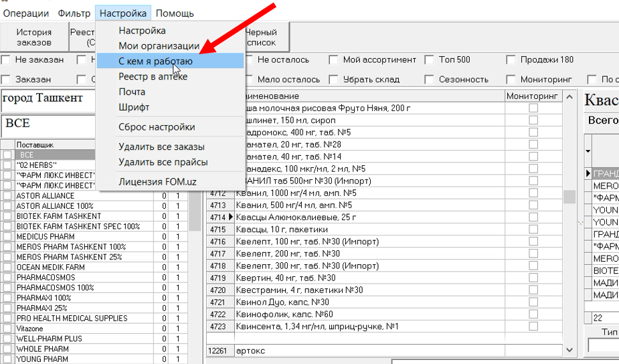The image size is (619, 364).
Task: Select row 'Квестрамин, 4 г, пакетики №30'
Action: click(369, 290)
